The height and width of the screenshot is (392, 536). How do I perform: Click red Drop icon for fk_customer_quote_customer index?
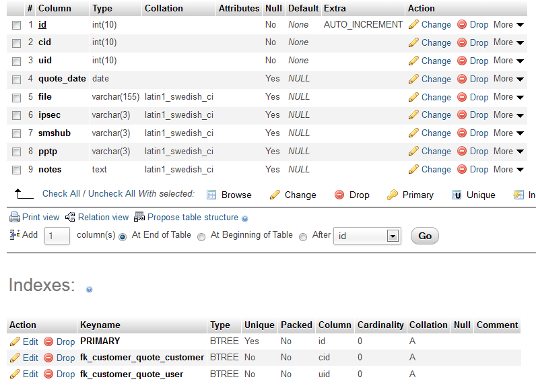tap(49, 358)
